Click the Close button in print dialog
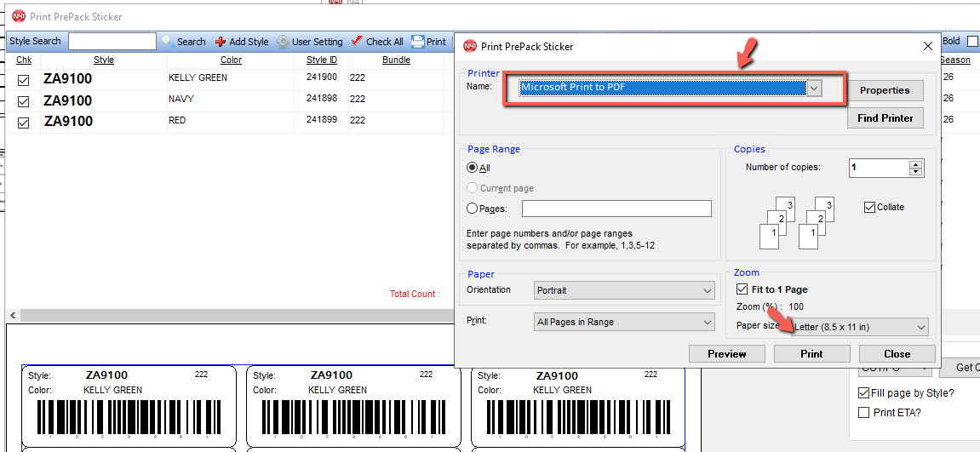 click(x=897, y=354)
